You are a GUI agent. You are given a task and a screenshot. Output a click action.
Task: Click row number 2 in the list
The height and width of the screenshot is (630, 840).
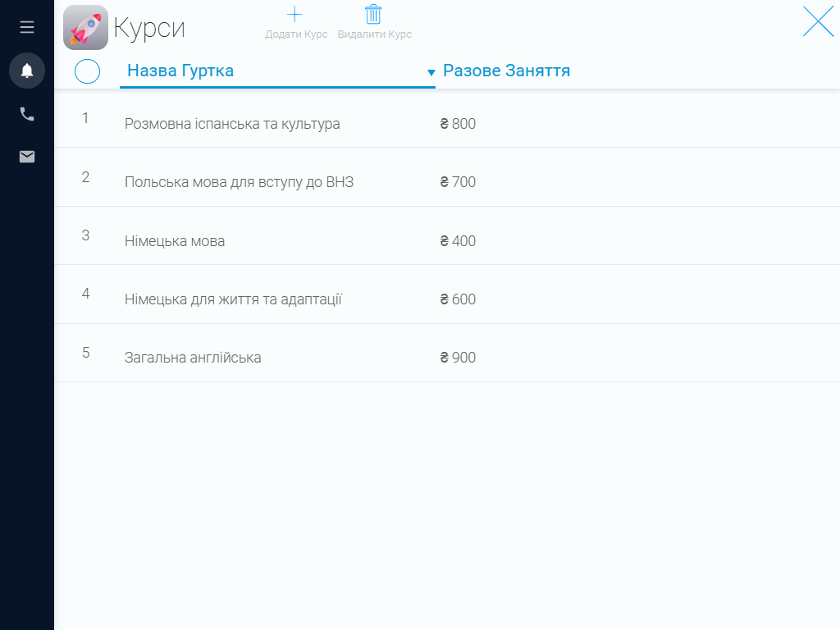click(85, 177)
